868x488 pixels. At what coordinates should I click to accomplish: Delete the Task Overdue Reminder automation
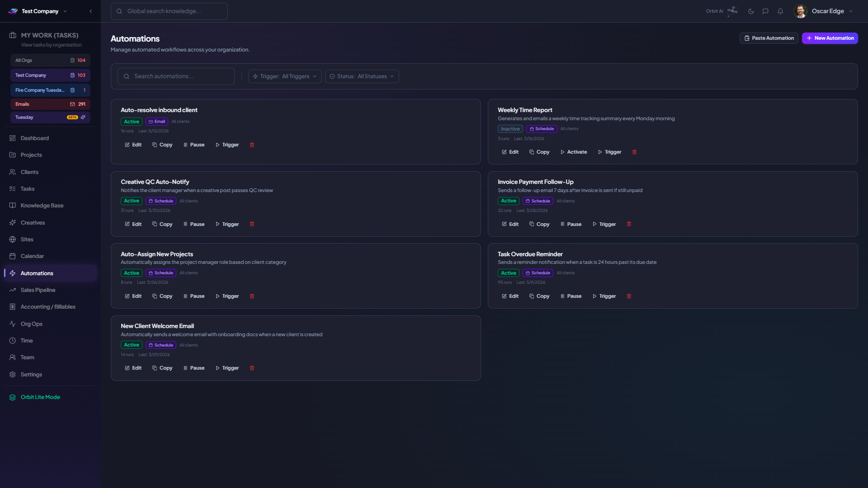[x=629, y=296]
